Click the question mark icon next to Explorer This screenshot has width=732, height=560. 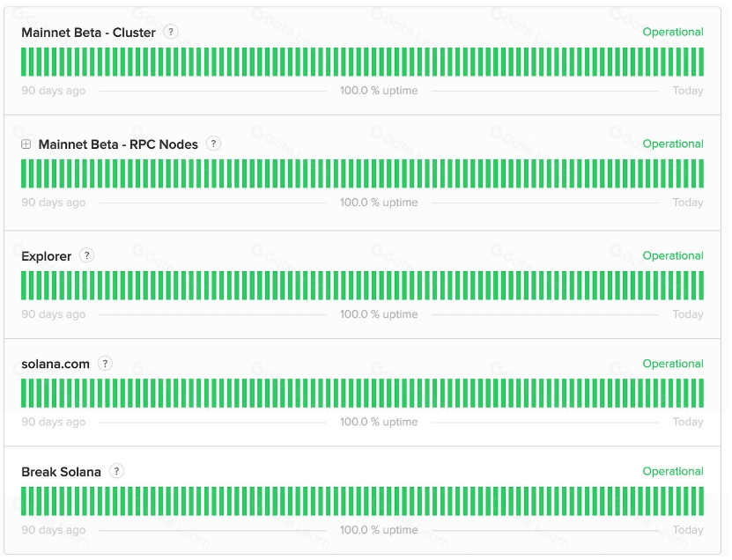pos(87,255)
